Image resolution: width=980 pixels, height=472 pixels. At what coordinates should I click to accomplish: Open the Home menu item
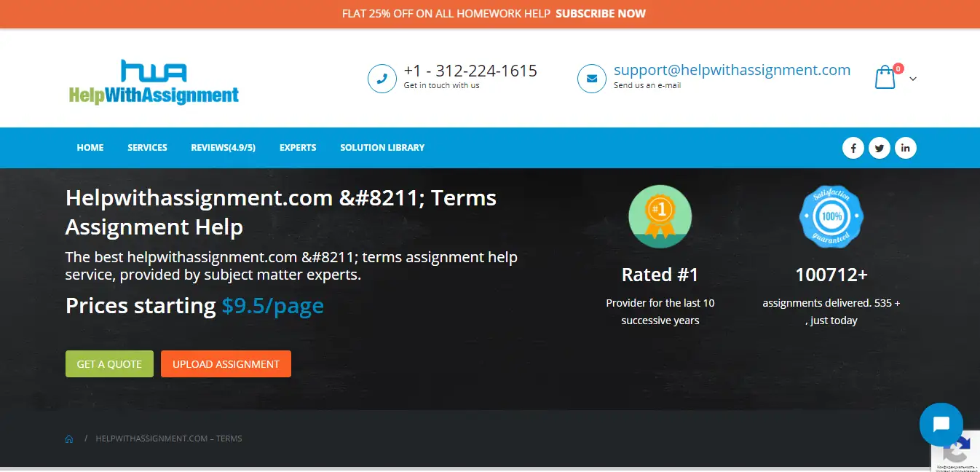point(90,148)
